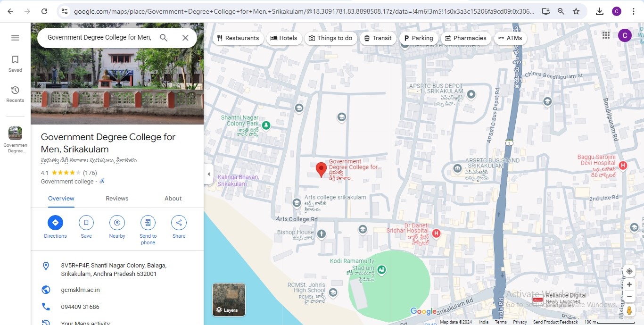The height and width of the screenshot is (325, 644).
Task: Open browser downloads
Action: tap(600, 11)
